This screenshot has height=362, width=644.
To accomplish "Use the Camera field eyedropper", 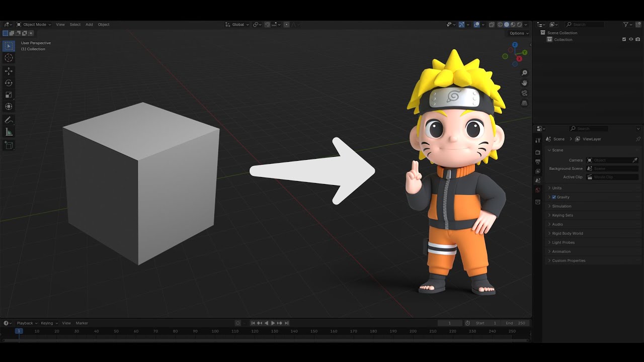I will click(x=635, y=160).
